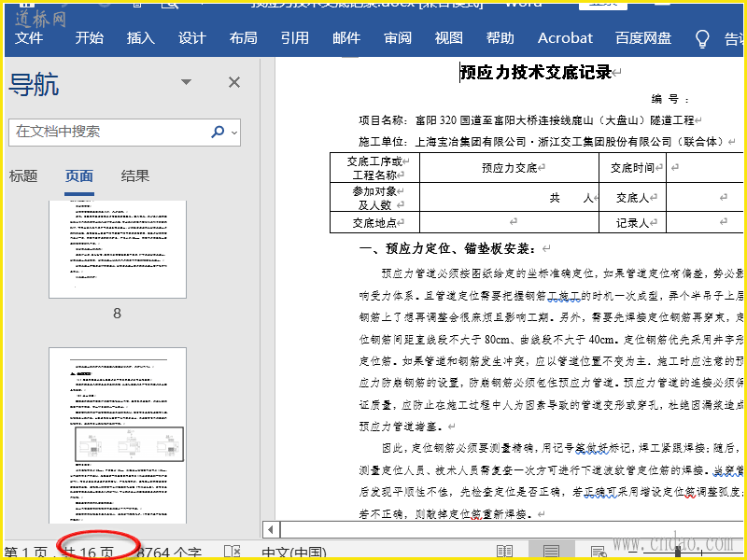
Task: Click the 中文(中国) language indicator
Action: [x=294, y=553]
